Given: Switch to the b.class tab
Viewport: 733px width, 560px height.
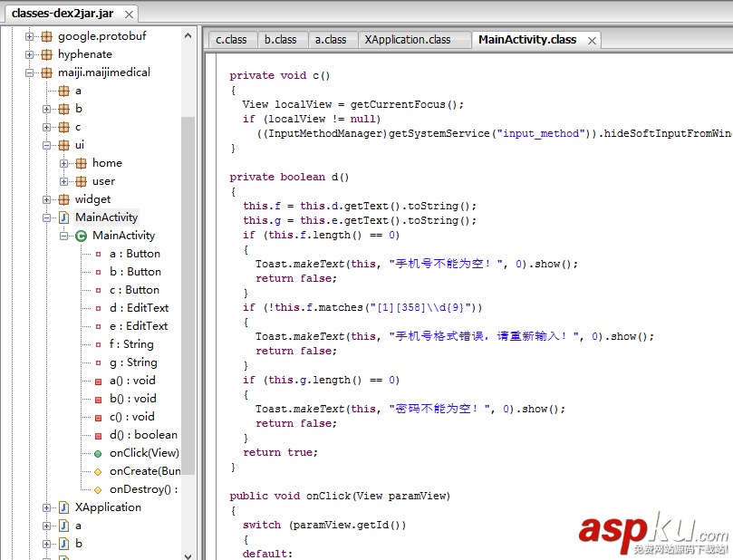Looking at the screenshot, I should coord(281,39).
